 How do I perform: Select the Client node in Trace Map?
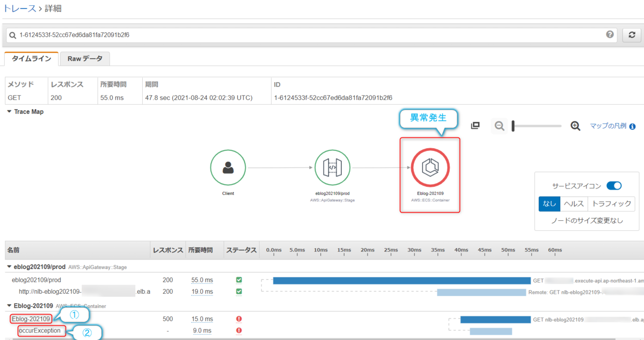pyautogui.click(x=228, y=167)
